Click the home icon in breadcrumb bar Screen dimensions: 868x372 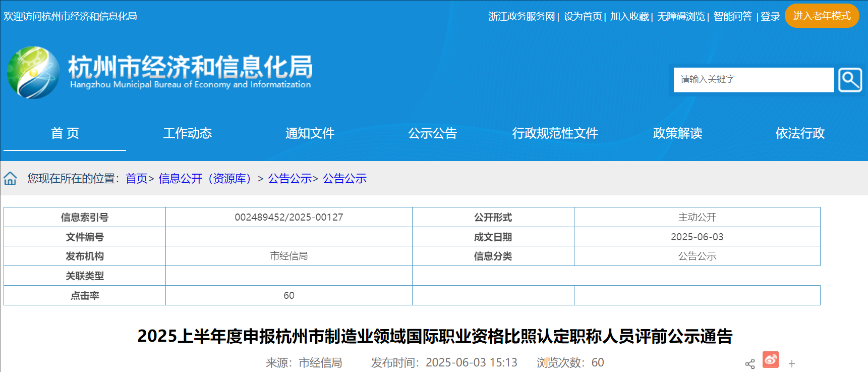10,178
